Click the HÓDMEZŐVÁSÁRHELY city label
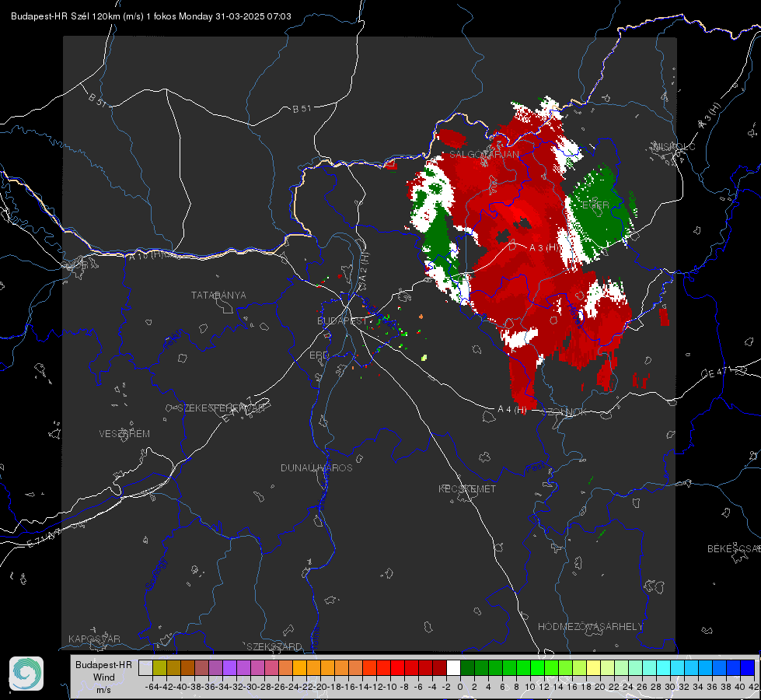The image size is (761, 700). (x=590, y=626)
